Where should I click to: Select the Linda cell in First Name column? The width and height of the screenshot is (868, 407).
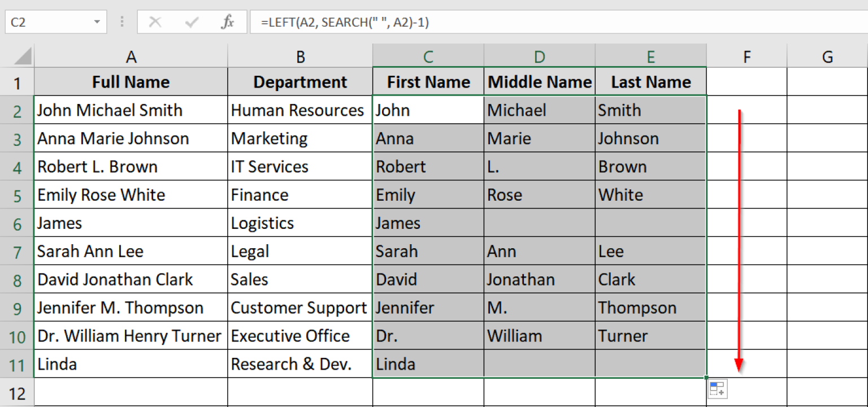click(428, 364)
